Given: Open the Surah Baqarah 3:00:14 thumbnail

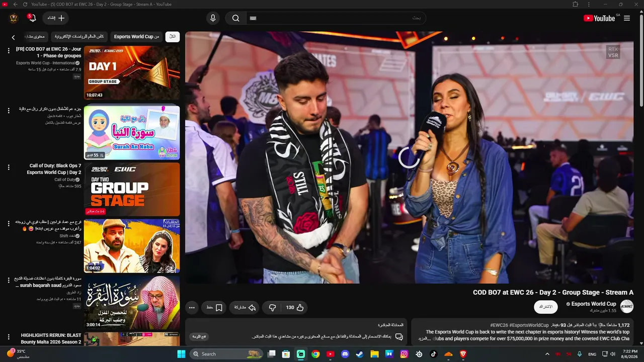Looking at the screenshot, I should (132, 303).
